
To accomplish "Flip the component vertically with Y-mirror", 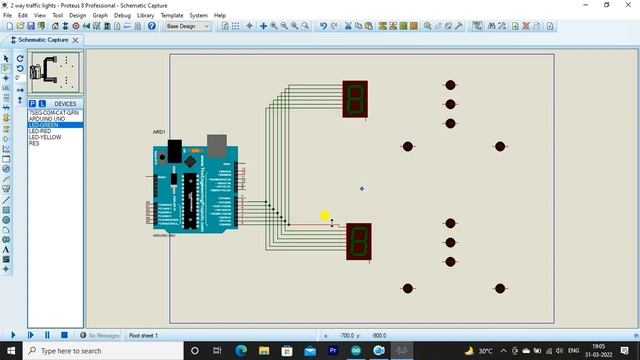I will pyautogui.click(x=20, y=100).
